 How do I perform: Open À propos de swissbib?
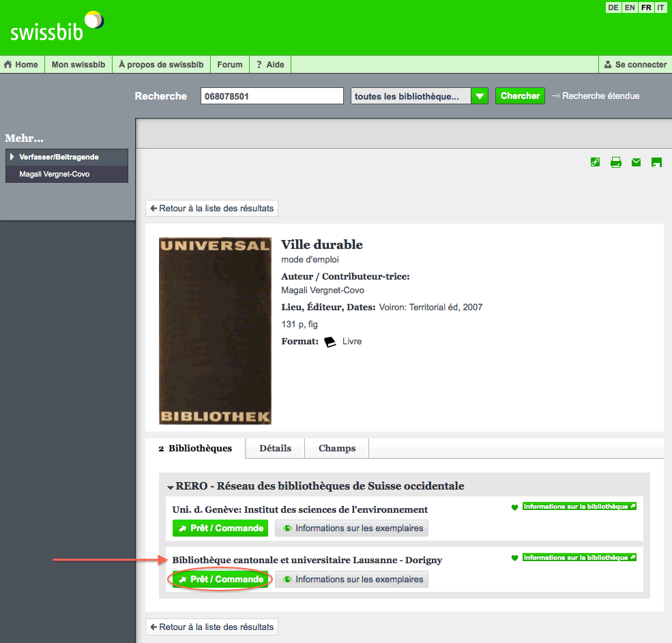coord(161,65)
